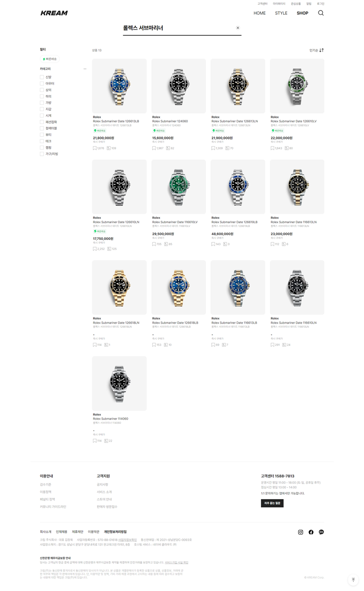Open the green Submariner Date 116610LV thumbnail
Viewport: 364px width, 591px height.
[179, 187]
